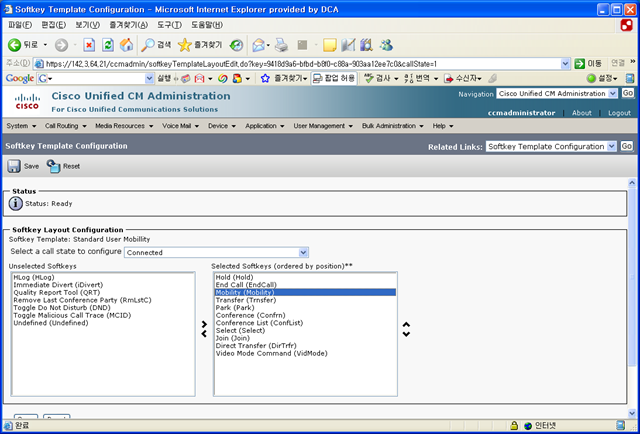Select Video Mode Command (VidMode) softkey
This screenshot has width=640, height=434.
coord(271,353)
